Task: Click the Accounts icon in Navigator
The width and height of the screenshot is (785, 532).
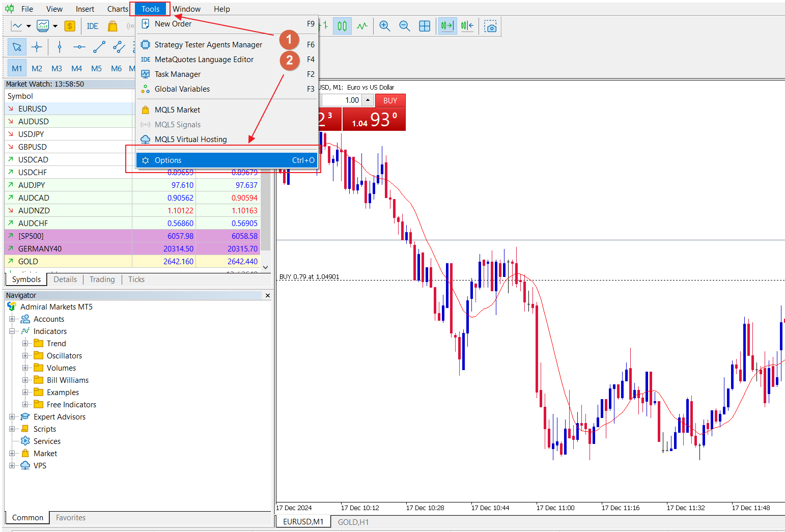Action: coord(25,319)
